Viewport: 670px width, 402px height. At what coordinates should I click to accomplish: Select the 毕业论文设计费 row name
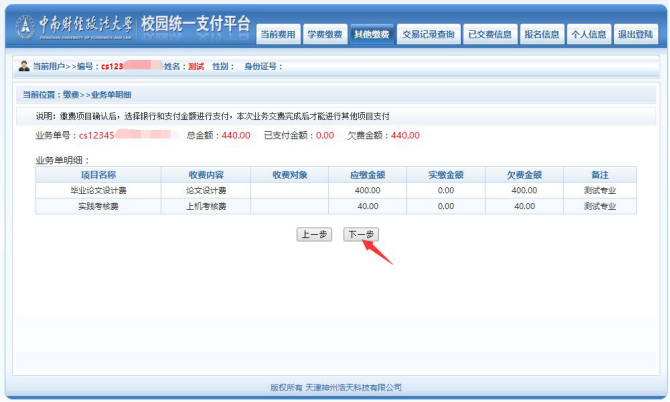pos(98,191)
